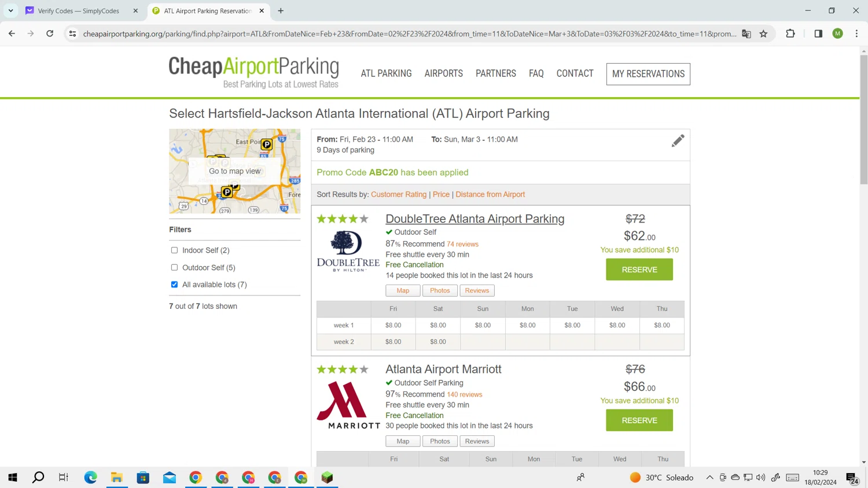Close the ATL Airport Parking tab
This screenshot has height=488, width=868.
(x=262, y=10)
